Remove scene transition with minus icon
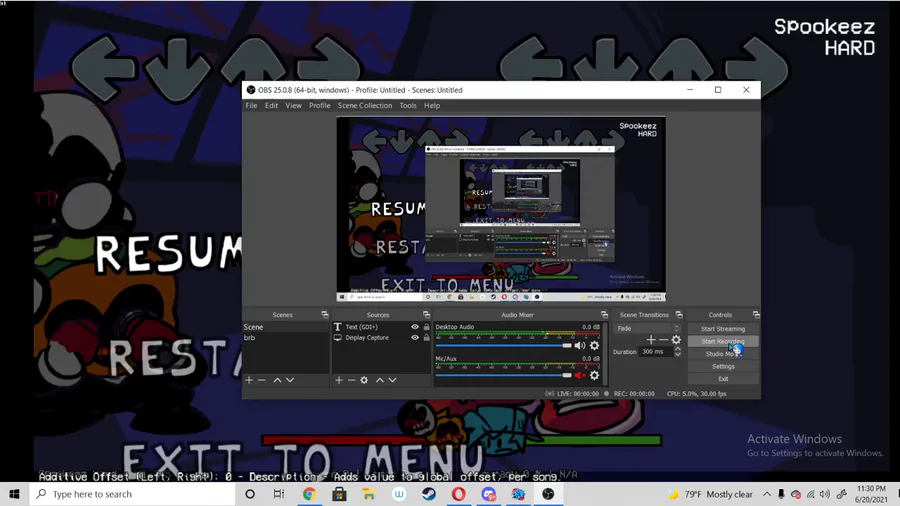Image resolution: width=900 pixels, height=506 pixels. pyautogui.click(x=664, y=340)
